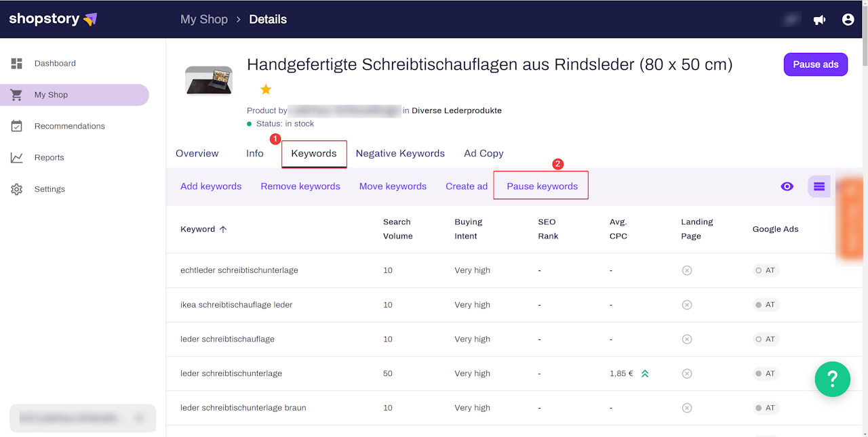Click the megaphone announcements icon
Image resolution: width=868 pixels, height=437 pixels.
[819, 20]
